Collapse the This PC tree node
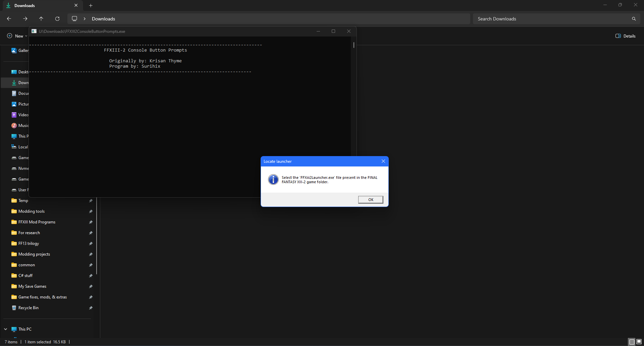 (x=5, y=329)
